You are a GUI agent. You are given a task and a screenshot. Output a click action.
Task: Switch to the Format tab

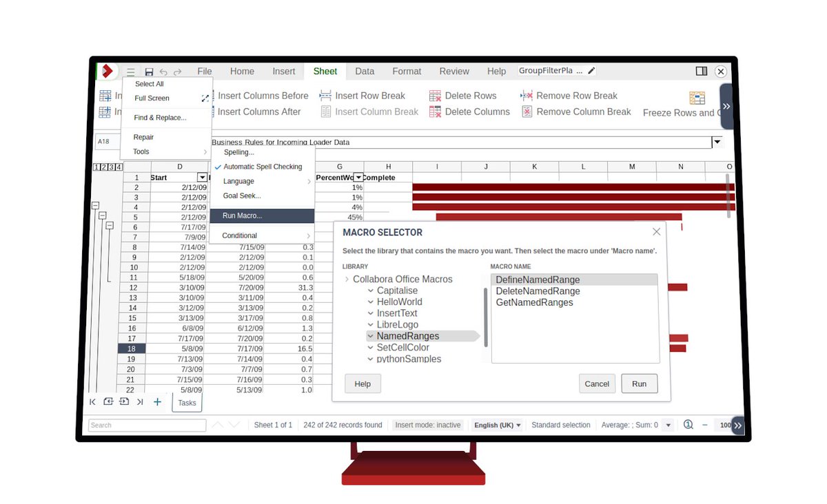(407, 71)
